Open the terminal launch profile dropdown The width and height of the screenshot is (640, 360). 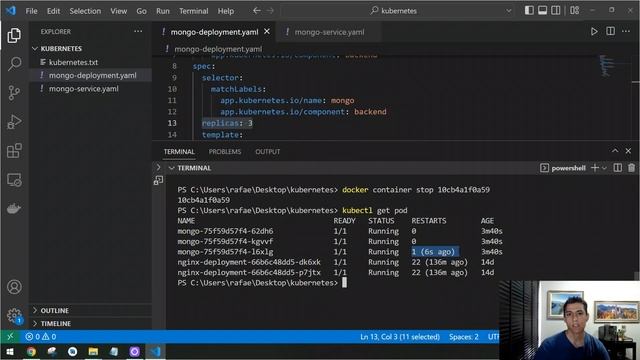pyautogui.click(x=604, y=168)
